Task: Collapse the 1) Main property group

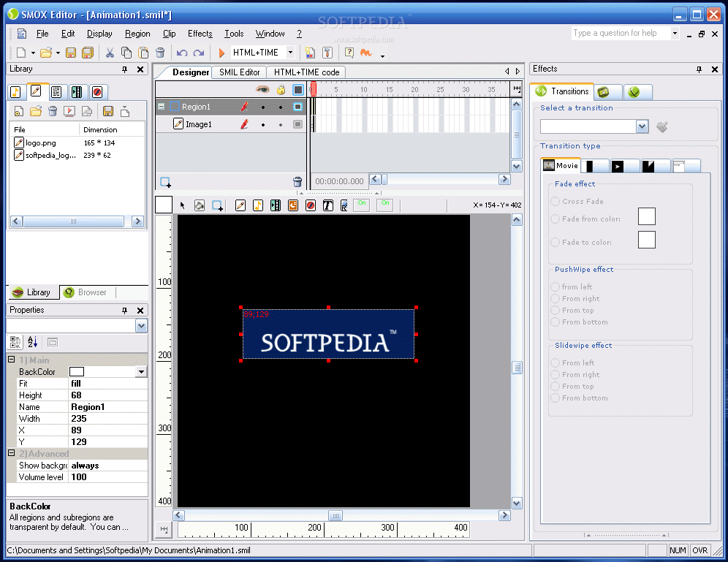Action: coord(12,360)
